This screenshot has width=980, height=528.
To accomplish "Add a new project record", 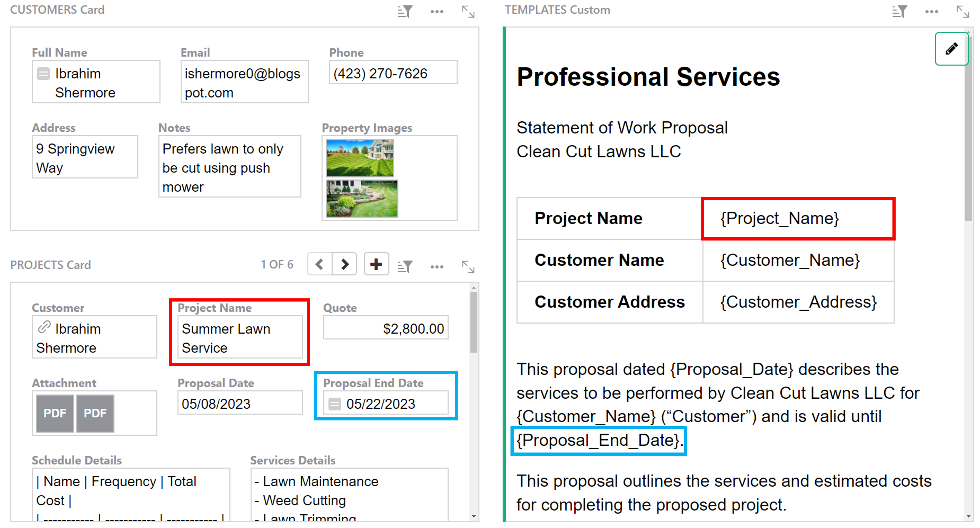I will pos(376,264).
